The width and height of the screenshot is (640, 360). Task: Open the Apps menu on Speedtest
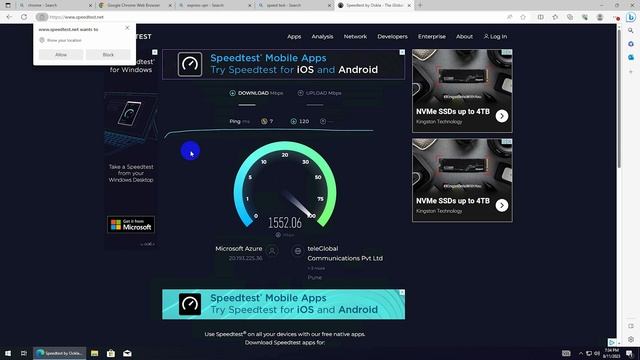pos(294,36)
